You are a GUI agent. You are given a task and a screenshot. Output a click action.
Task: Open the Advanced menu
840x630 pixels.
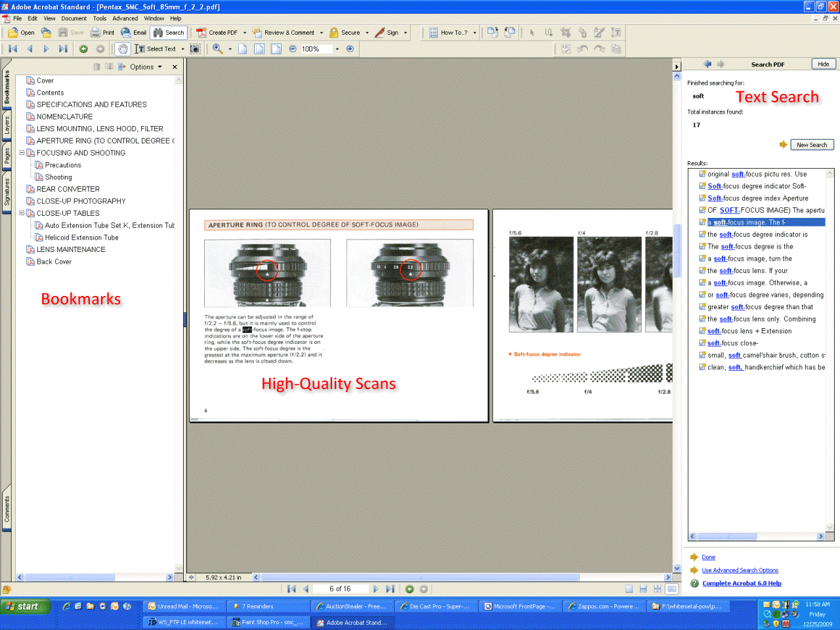(125, 18)
